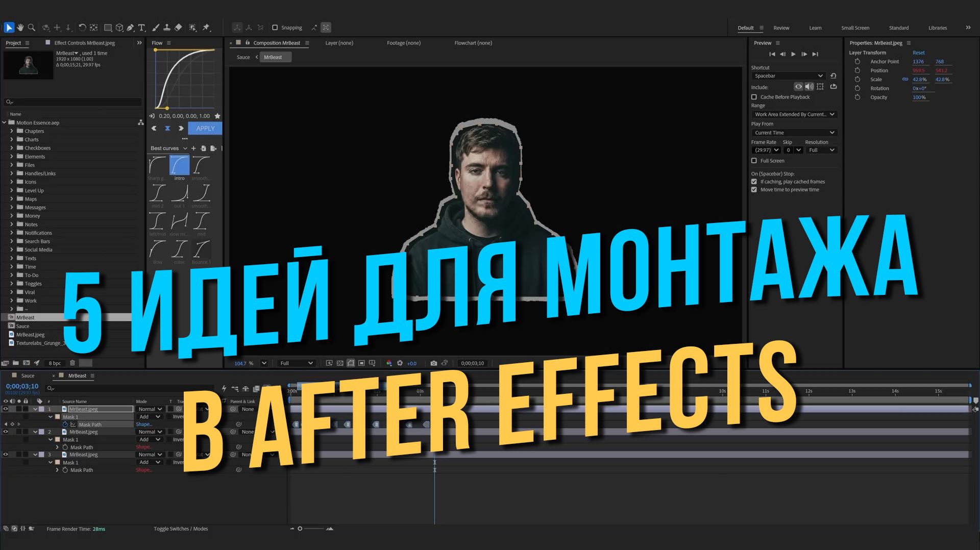Click the snapshot camera icon below viewer
The height and width of the screenshot is (550, 980).
point(434,363)
